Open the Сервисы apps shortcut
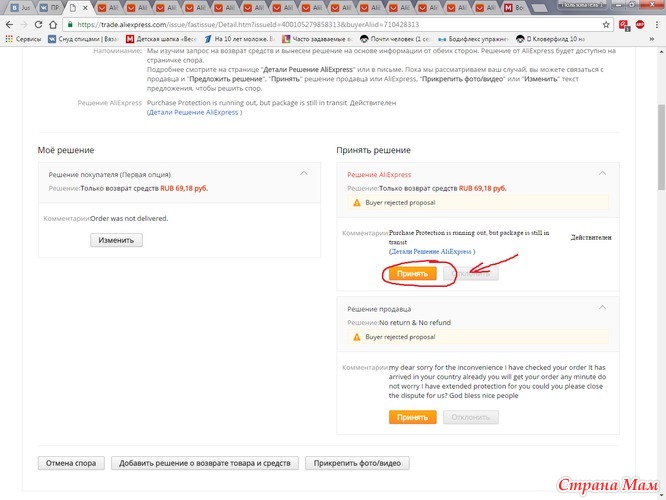 [x=23, y=39]
